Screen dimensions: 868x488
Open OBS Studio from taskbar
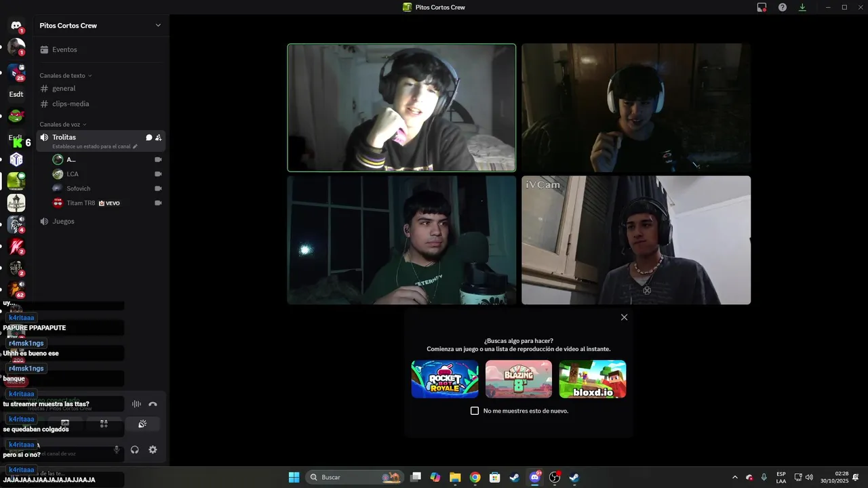555,477
